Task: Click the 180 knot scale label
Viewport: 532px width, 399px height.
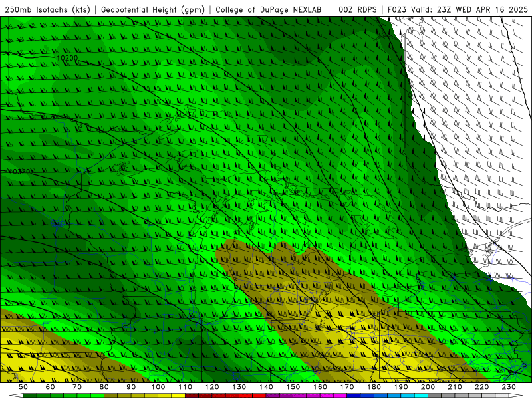Action: point(374,387)
